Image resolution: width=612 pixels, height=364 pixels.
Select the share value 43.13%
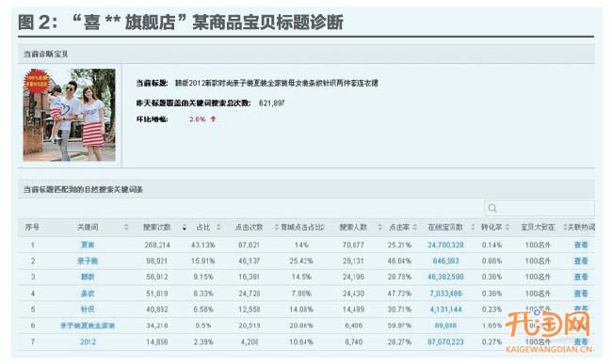coord(203,245)
